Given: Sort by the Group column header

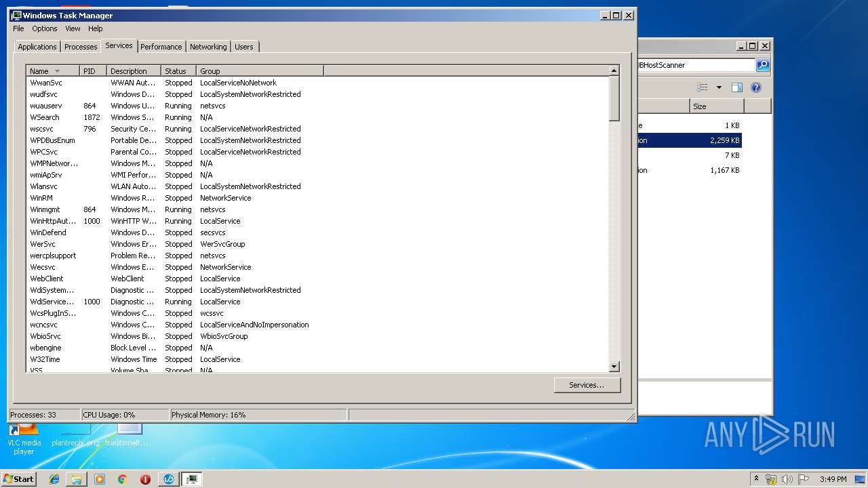Looking at the screenshot, I should pyautogui.click(x=260, y=71).
